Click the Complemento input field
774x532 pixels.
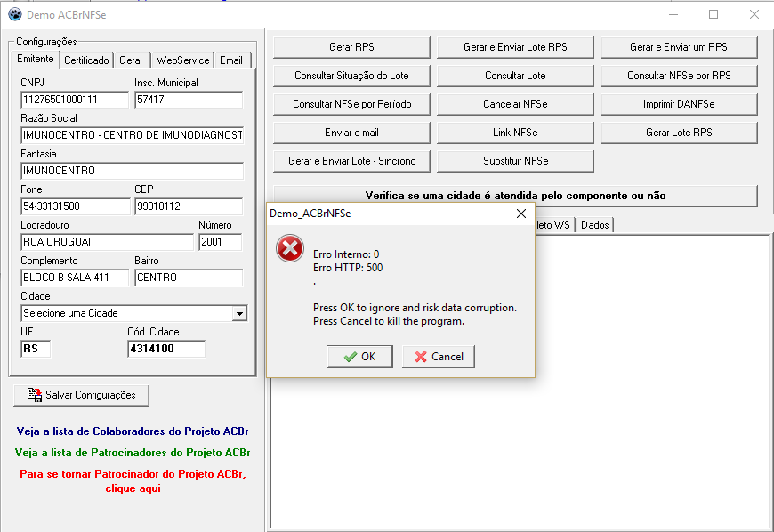click(x=75, y=278)
